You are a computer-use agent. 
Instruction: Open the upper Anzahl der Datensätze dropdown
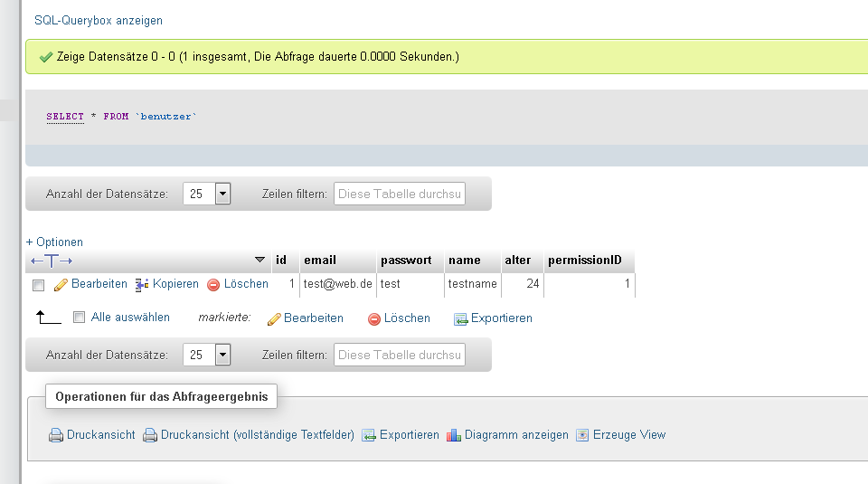coord(222,194)
